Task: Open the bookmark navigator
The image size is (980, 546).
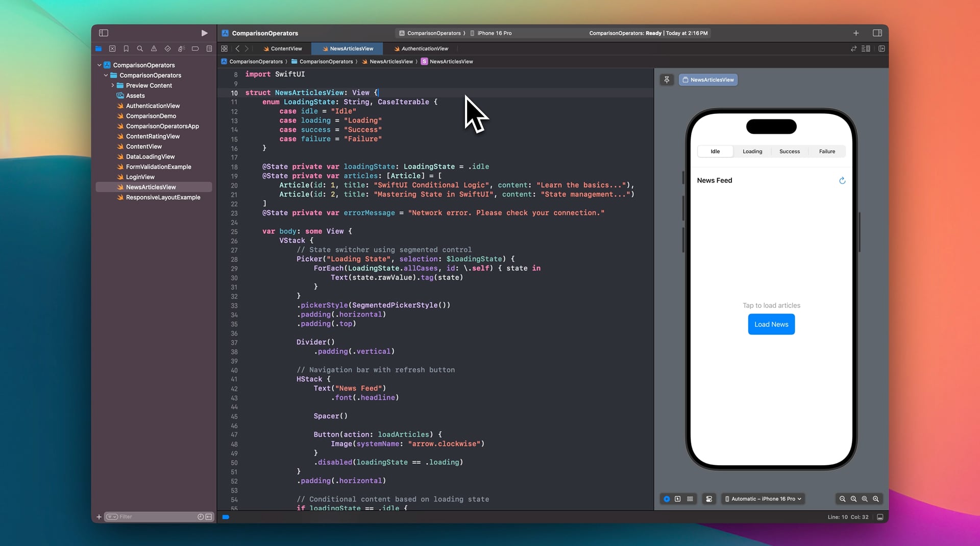Action: tap(126, 49)
